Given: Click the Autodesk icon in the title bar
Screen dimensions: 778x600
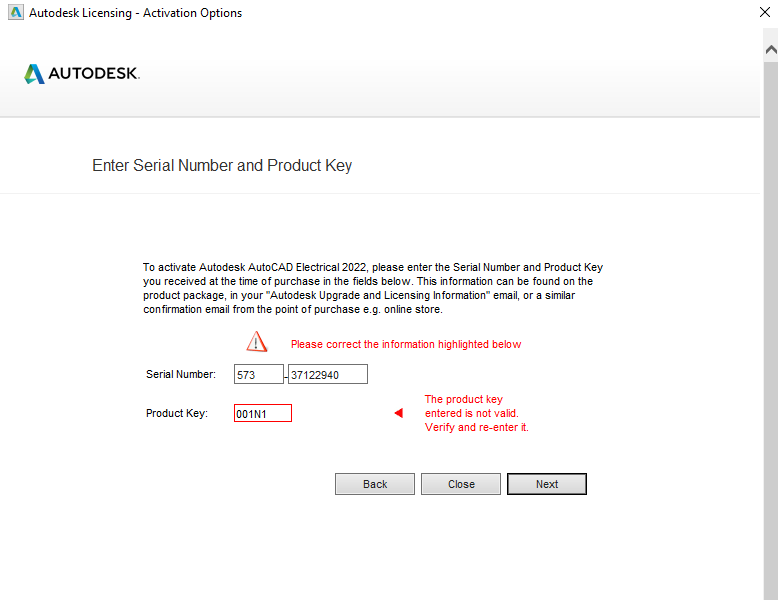Looking at the screenshot, I should point(13,13).
